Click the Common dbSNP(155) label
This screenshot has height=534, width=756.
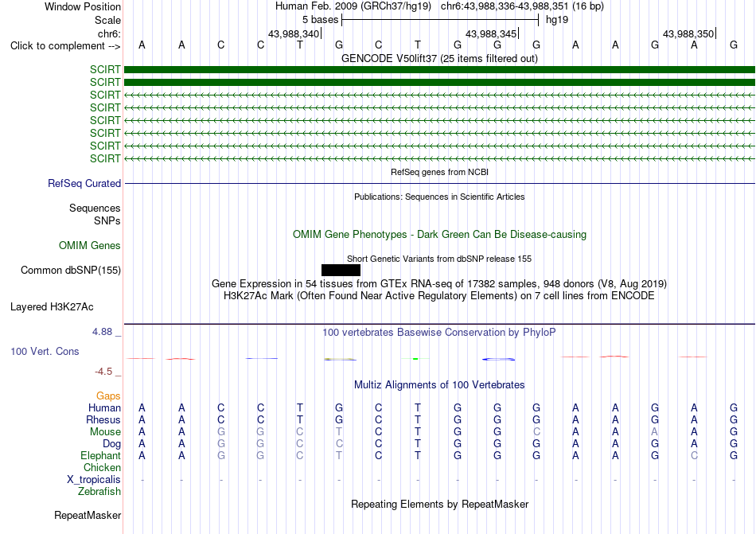click(71, 271)
